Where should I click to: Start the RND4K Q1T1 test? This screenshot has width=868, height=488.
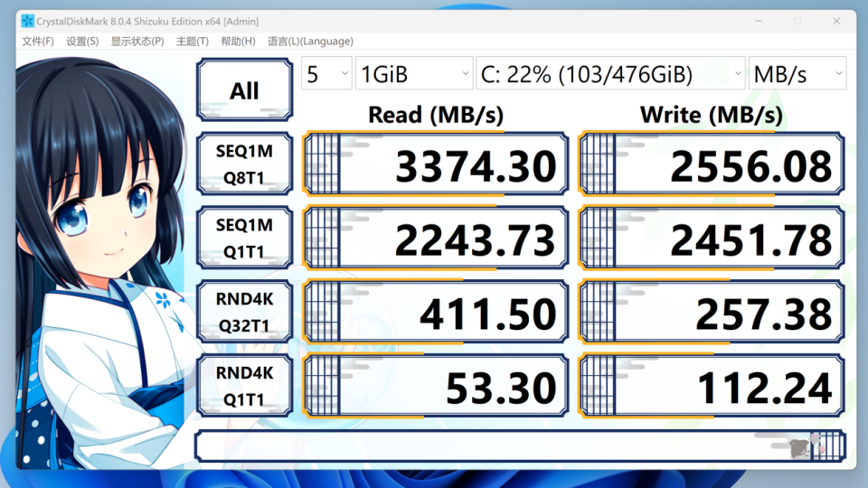pos(244,386)
